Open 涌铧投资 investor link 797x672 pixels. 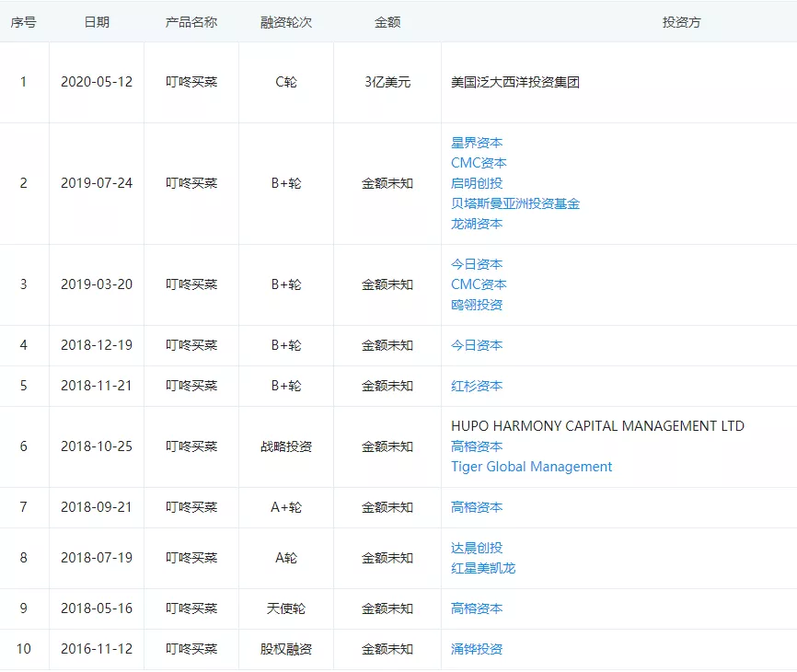coord(477,649)
